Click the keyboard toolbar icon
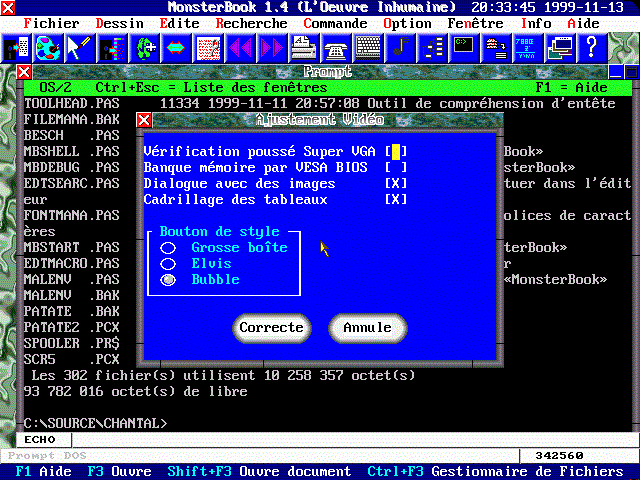Image resolution: width=640 pixels, height=480 pixels. (368, 48)
